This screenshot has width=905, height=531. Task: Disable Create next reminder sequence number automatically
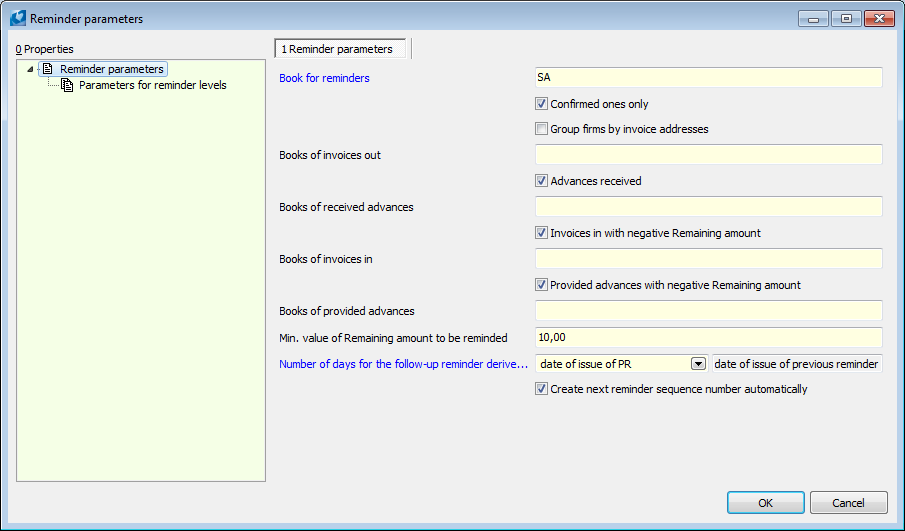(x=541, y=388)
